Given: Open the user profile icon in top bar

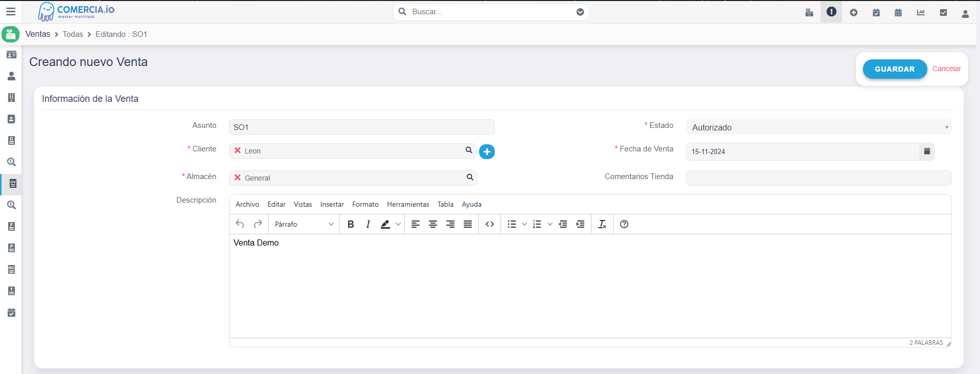Looking at the screenshot, I should (x=965, y=14).
